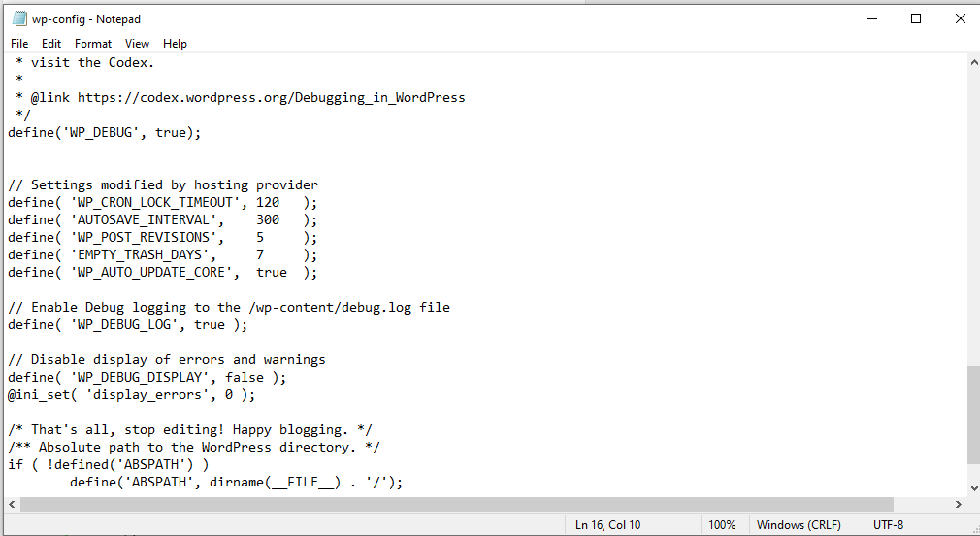Click the wp-config - Notepad title text

point(86,19)
